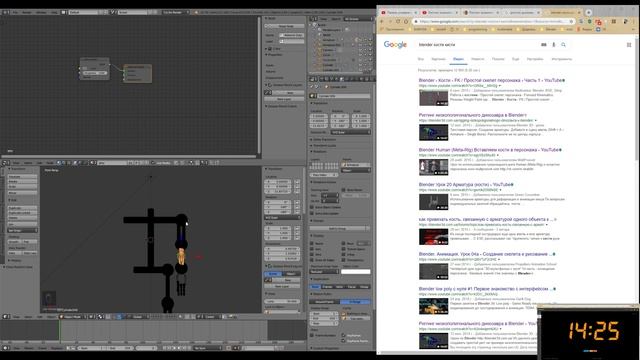Image resolution: width=640 pixels, height=360 pixels.
Task: Open timeline editor type selector icon
Action: click(6, 348)
